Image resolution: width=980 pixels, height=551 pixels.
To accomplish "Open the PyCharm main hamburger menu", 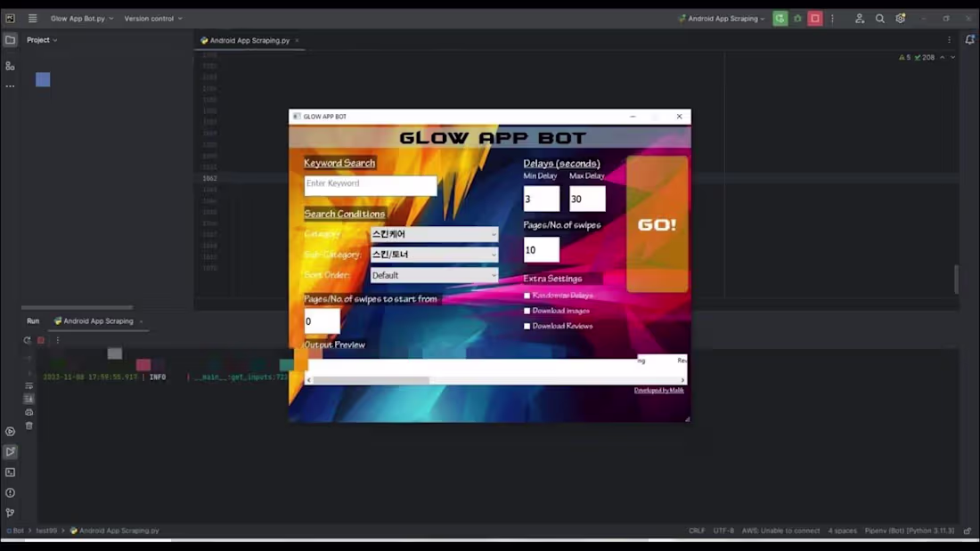I will tap(32, 19).
